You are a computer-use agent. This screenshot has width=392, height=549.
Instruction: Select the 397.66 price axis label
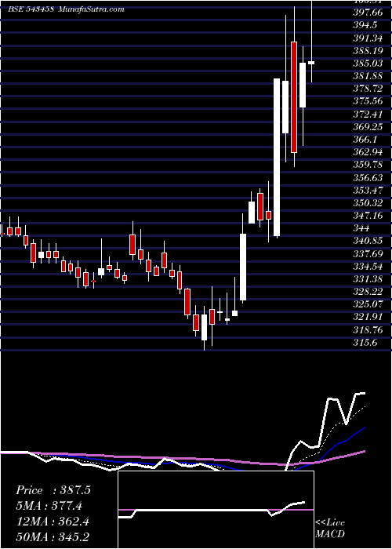pos(369,13)
